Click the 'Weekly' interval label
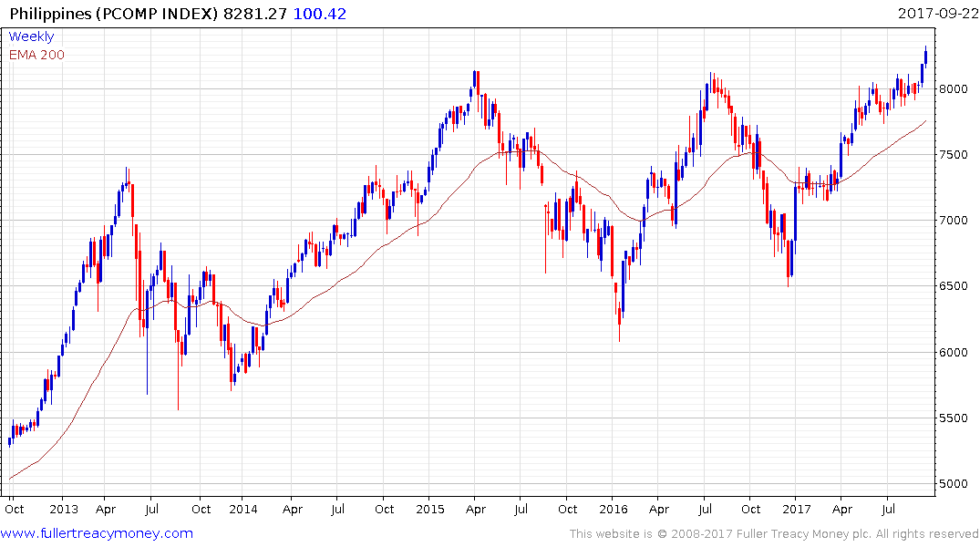Viewport: 980px width, 547px height. click(x=31, y=36)
